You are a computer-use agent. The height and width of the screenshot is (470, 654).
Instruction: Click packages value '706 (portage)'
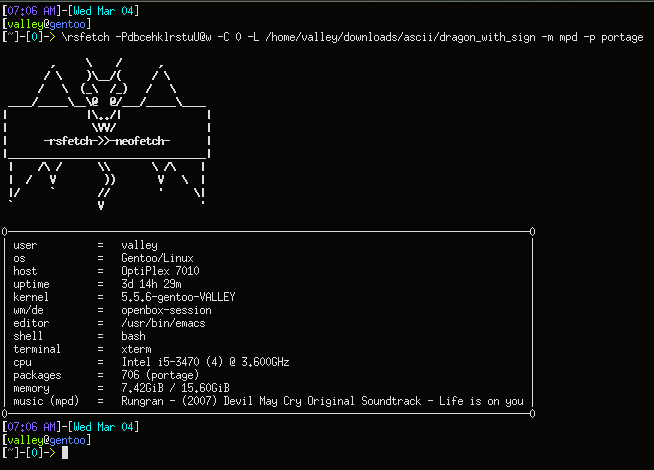160,375
